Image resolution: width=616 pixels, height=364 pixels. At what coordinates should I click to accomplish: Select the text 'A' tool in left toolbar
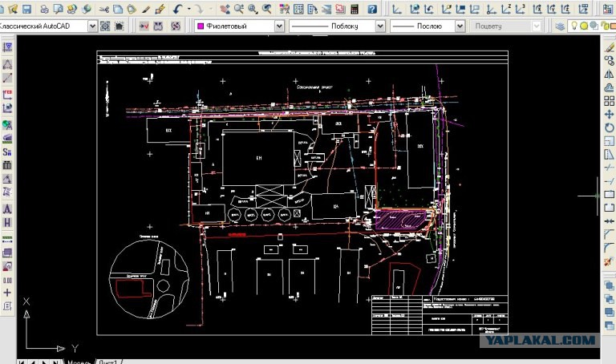tap(7, 208)
